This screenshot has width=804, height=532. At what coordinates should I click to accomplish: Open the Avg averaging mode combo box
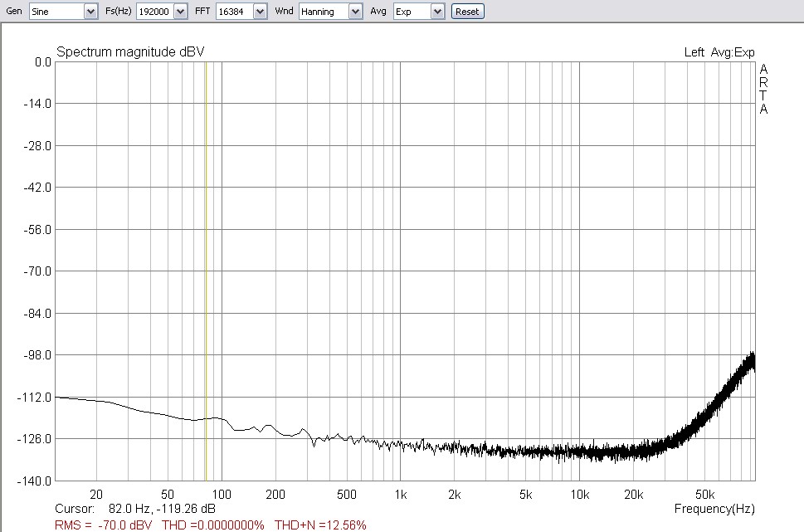pos(418,12)
